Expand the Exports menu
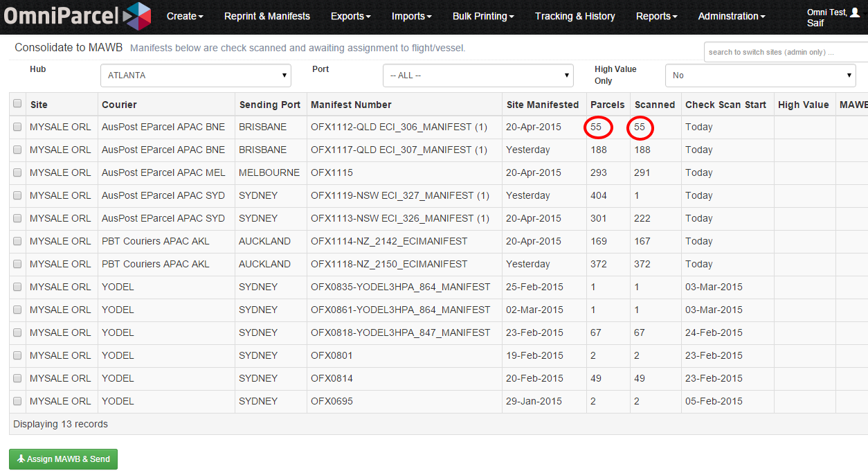This screenshot has width=868, height=471. (350, 16)
